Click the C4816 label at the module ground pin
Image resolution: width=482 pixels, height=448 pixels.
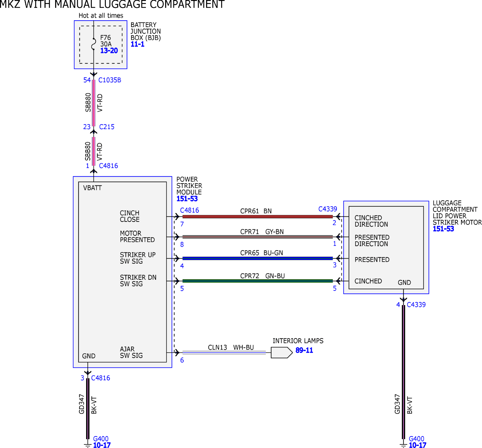tap(100, 378)
